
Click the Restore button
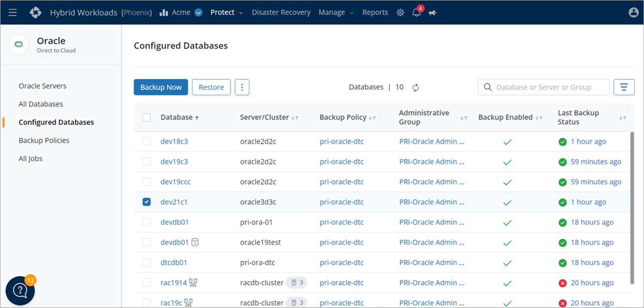[x=211, y=87]
